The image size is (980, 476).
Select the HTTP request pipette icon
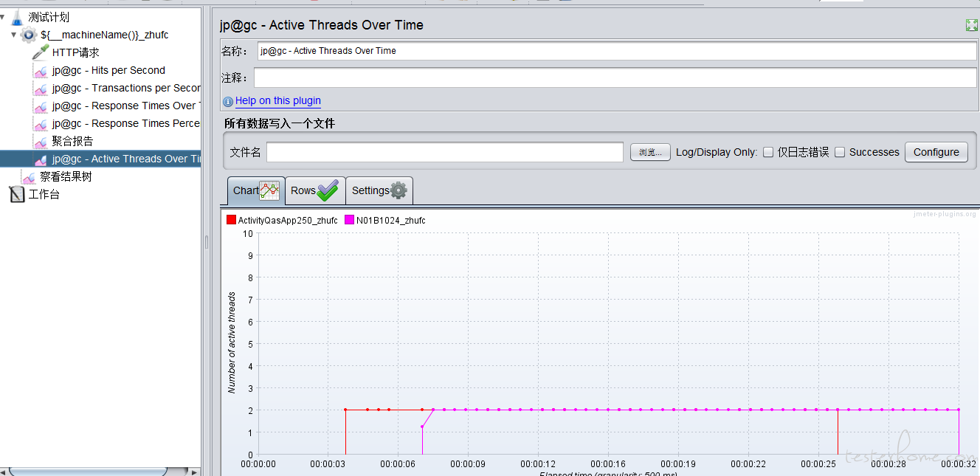point(41,52)
